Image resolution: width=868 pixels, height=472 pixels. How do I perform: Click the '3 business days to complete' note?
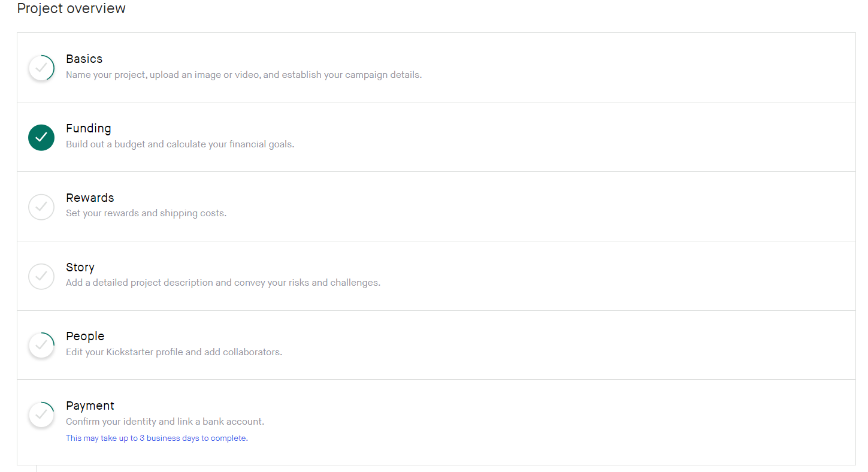coord(157,438)
